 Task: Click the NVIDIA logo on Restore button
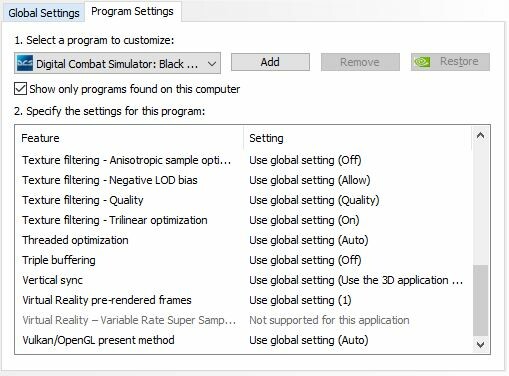pos(422,62)
